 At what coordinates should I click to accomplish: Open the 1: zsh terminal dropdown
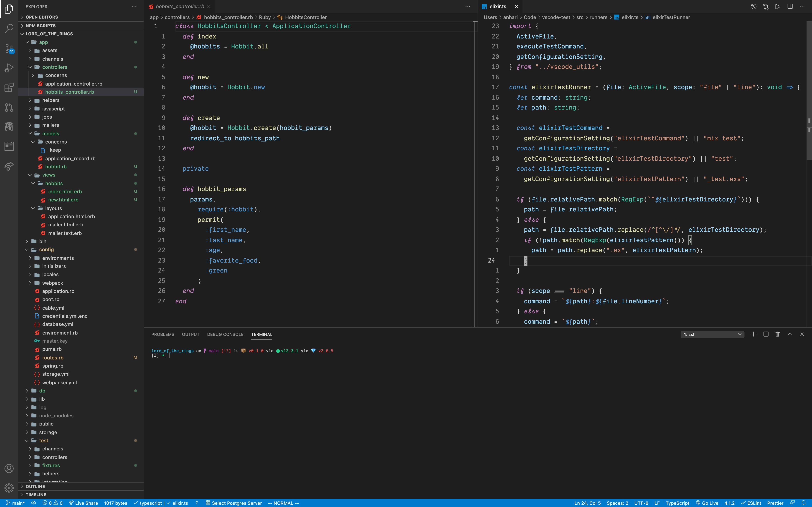[x=712, y=334]
